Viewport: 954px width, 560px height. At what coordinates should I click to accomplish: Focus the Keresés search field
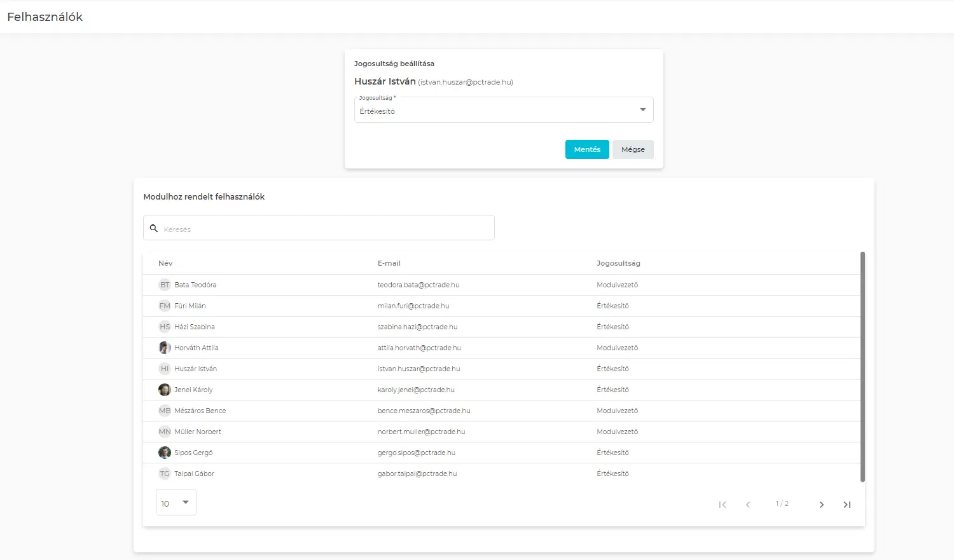tap(324, 229)
